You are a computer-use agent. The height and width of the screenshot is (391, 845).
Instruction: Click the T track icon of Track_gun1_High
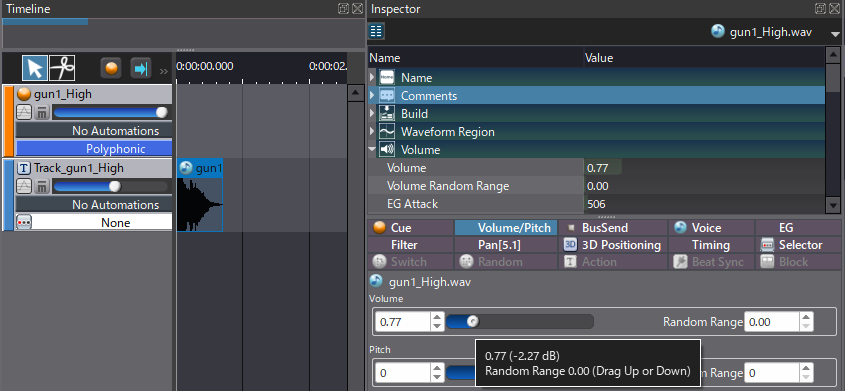(x=24, y=168)
